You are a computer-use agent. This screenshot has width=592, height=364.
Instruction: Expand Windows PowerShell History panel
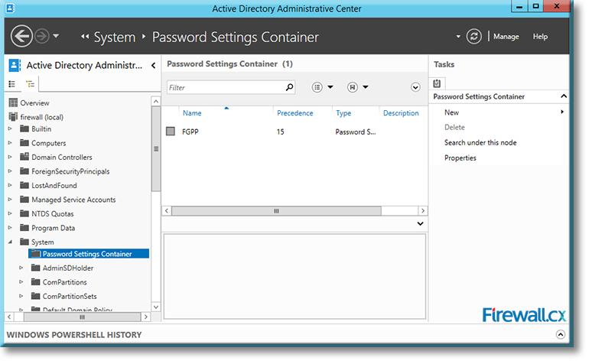tap(561, 334)
